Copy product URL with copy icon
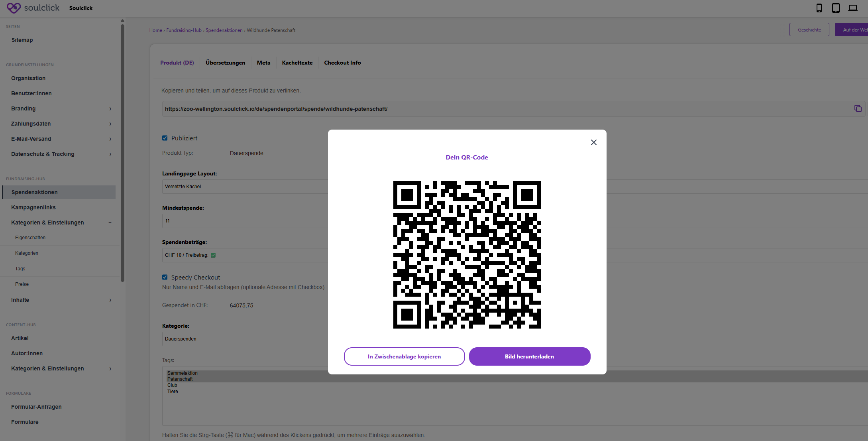 pyautogui.click(x=858, y=108)
